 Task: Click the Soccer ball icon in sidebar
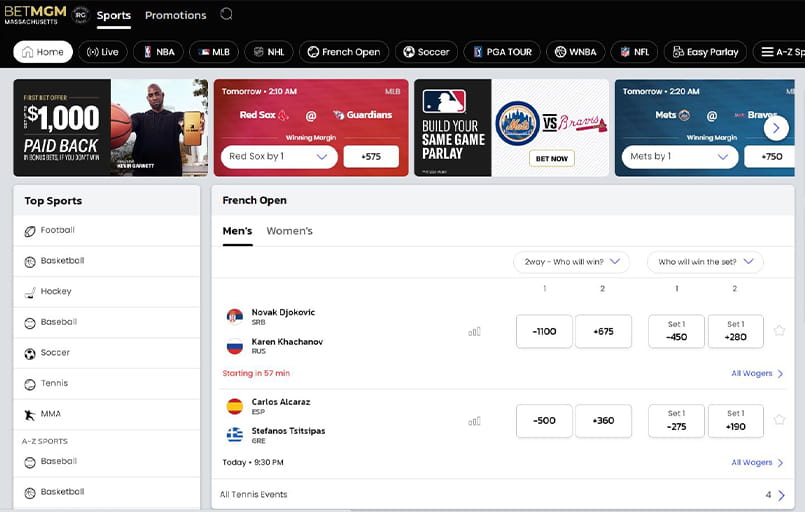point(30,354)
